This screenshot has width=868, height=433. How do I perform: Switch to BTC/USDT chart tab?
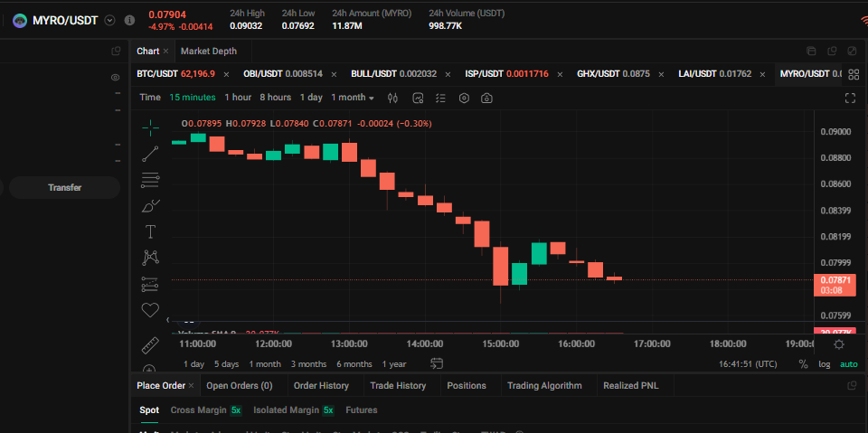(175, 73)
